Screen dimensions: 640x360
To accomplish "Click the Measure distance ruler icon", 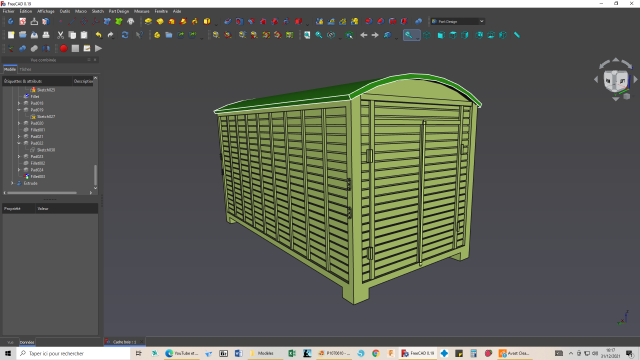I will pos(517,35).
